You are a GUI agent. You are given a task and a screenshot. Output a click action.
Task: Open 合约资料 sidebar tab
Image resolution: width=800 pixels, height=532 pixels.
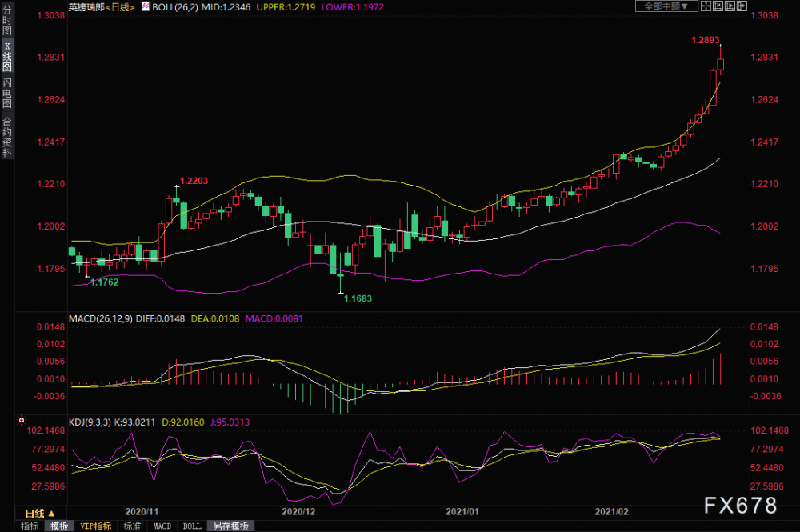(x=7, y=137)
